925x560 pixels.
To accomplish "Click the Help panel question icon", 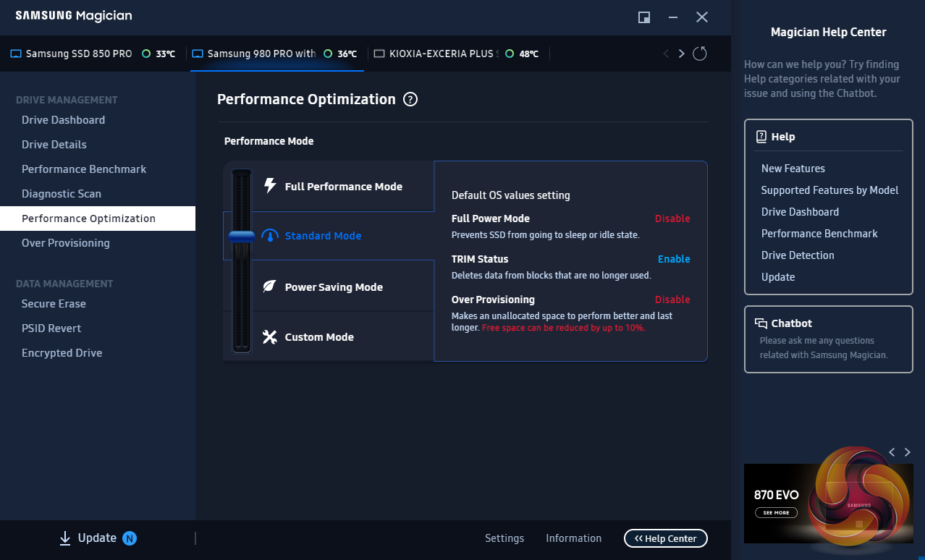I will pyautogui.click(x=761, y=136).
